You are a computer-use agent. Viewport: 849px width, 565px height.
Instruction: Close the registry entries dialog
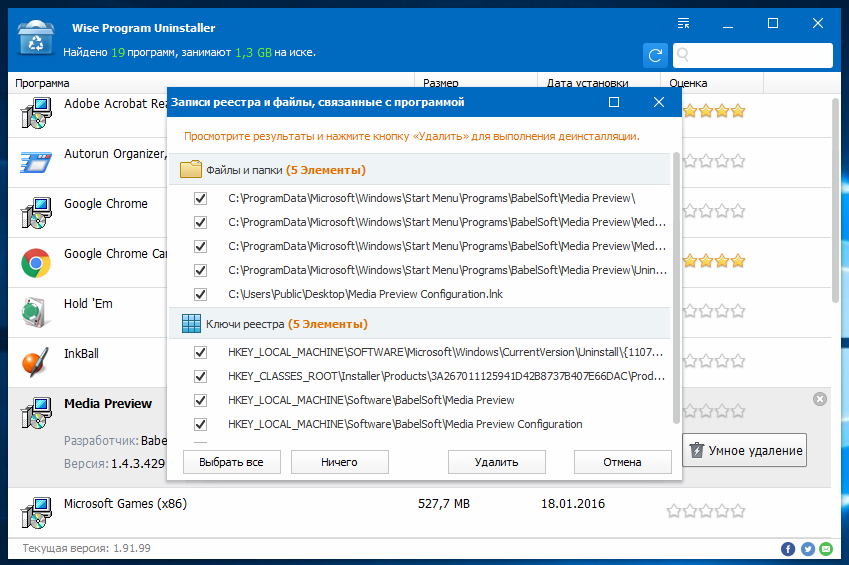pos(659,102)
